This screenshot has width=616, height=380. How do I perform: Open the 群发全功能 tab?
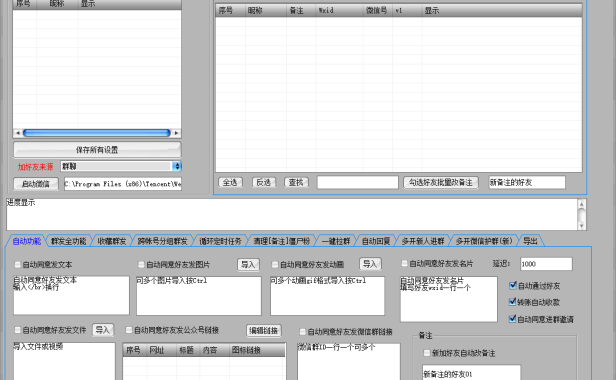[68, 241]
